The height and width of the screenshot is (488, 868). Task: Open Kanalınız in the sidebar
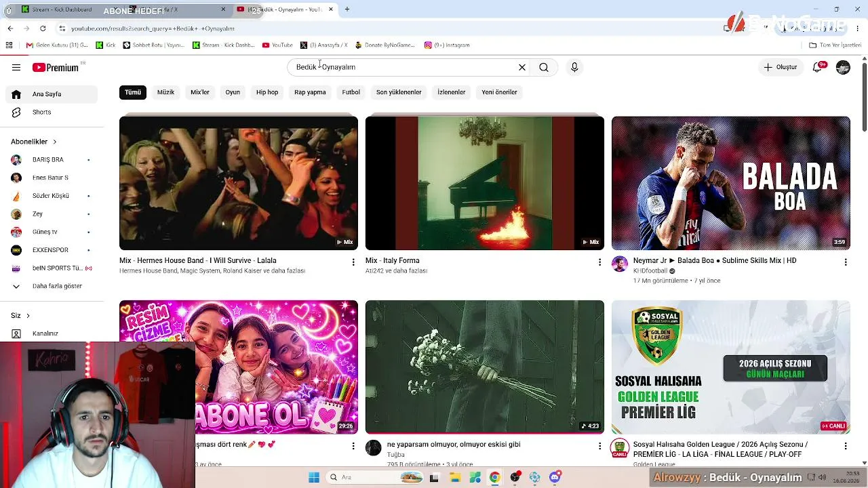click(x=52, y=333)
